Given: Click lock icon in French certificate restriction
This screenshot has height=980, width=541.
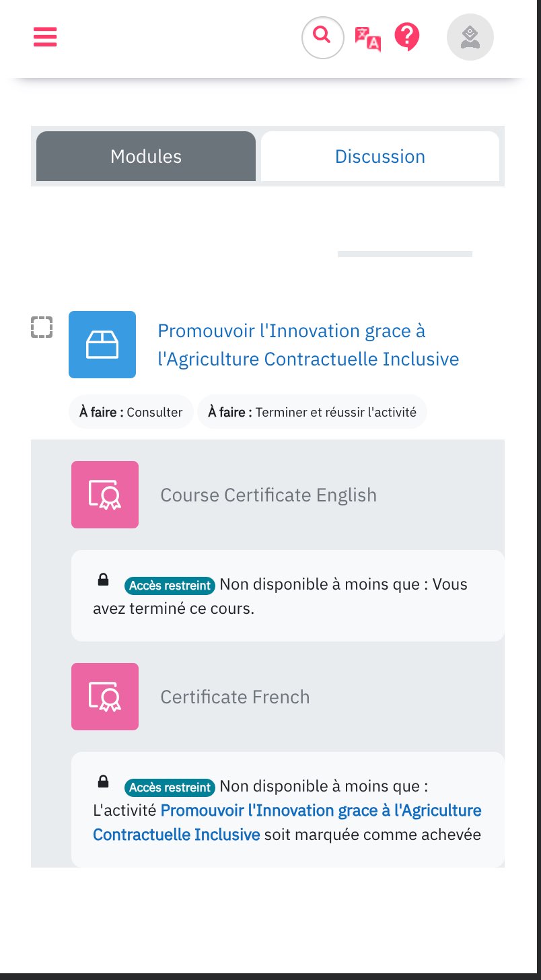Looking at the screenshot, I should (103, 781).
